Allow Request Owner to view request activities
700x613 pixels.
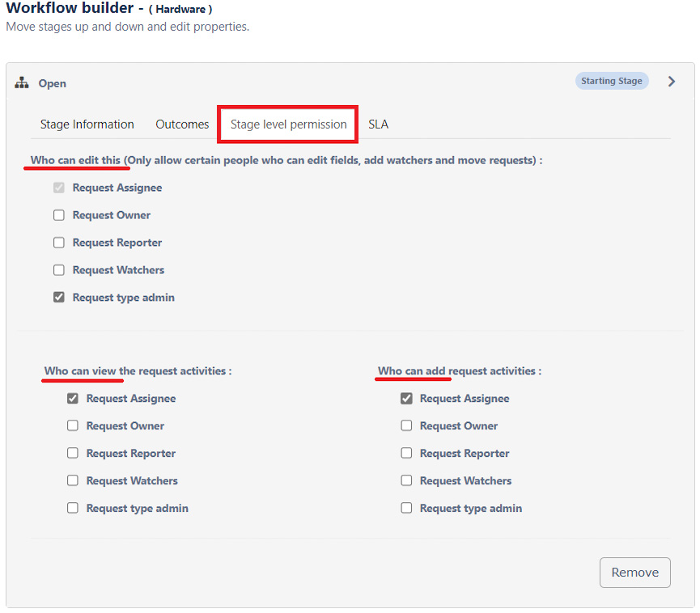click(73, 425)
